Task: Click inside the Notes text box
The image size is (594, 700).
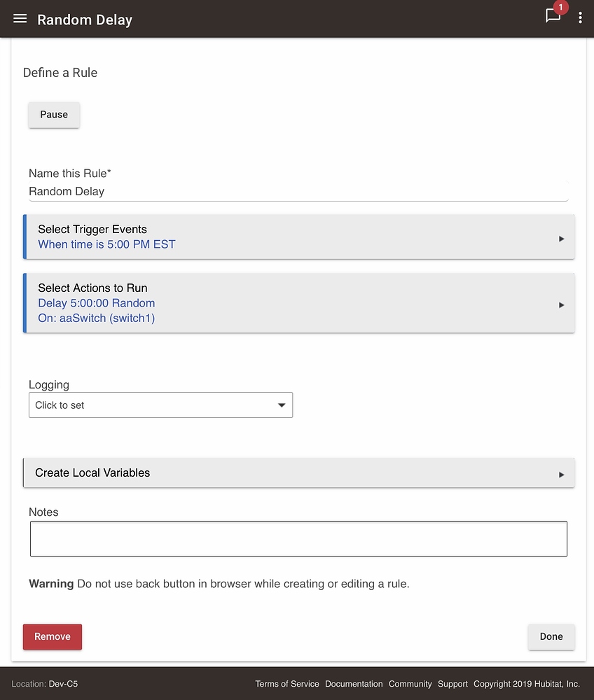Action: click(298, 538)
